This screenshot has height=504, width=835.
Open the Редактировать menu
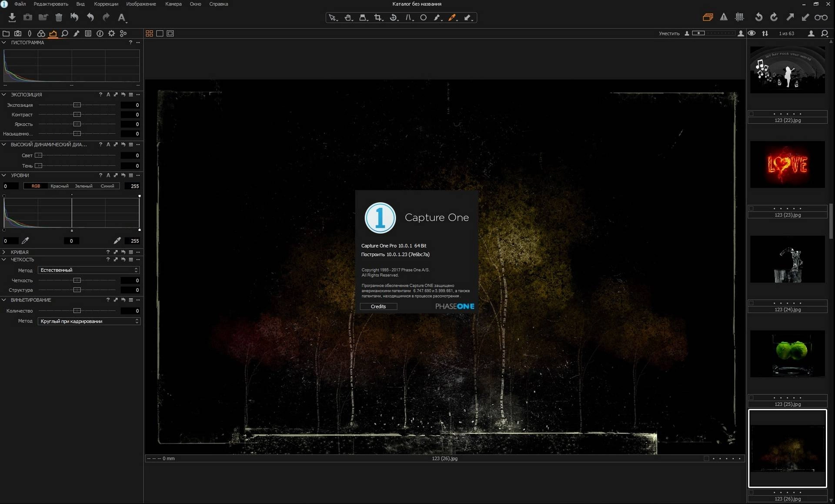coord(51,4)
